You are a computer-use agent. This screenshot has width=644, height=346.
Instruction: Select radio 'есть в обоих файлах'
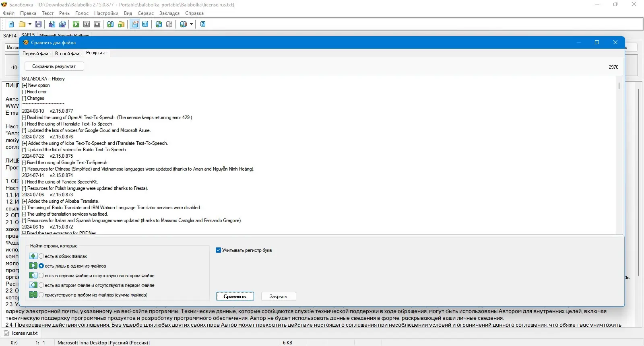click(x=41, y=256)
